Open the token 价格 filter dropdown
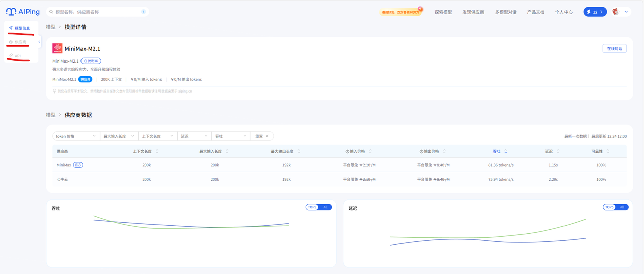The image size is (644, 274). (x=76, y=136)
